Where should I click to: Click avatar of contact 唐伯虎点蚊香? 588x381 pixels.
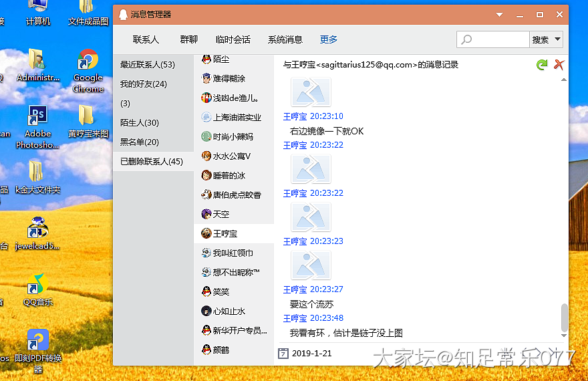coord(206,195)
